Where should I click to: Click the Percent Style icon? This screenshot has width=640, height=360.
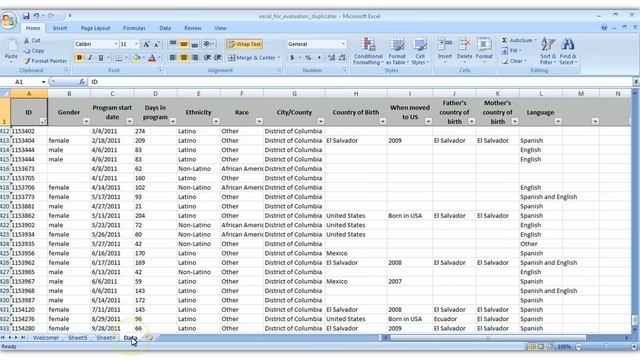point(308,58)
